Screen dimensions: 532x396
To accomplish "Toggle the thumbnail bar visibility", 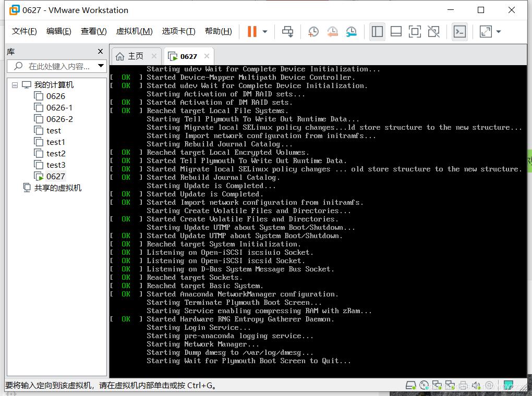I will click(396, 32).
